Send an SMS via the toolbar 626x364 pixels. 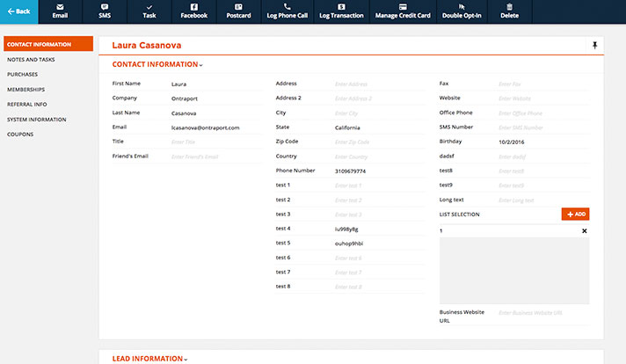(x=105, y=11)
